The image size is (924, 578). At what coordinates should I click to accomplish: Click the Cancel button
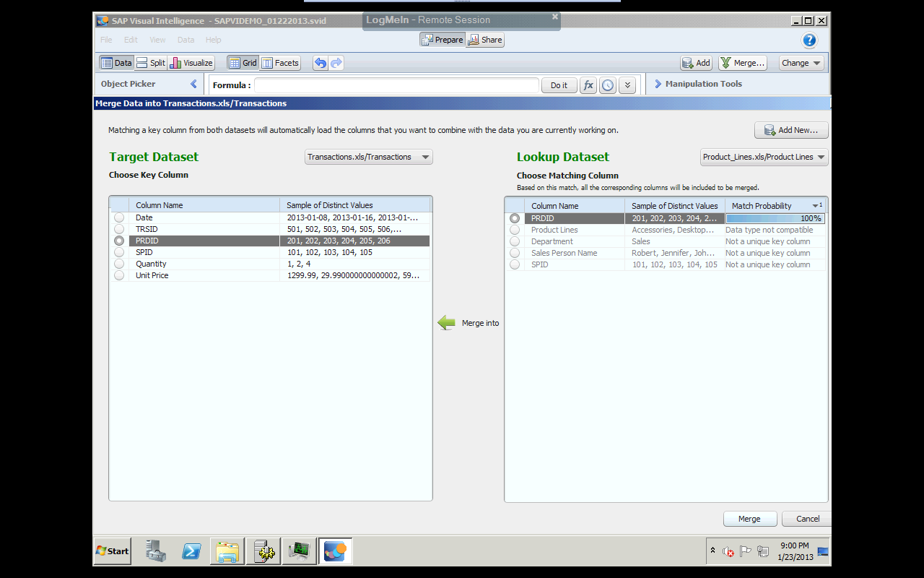coord(808,519)
